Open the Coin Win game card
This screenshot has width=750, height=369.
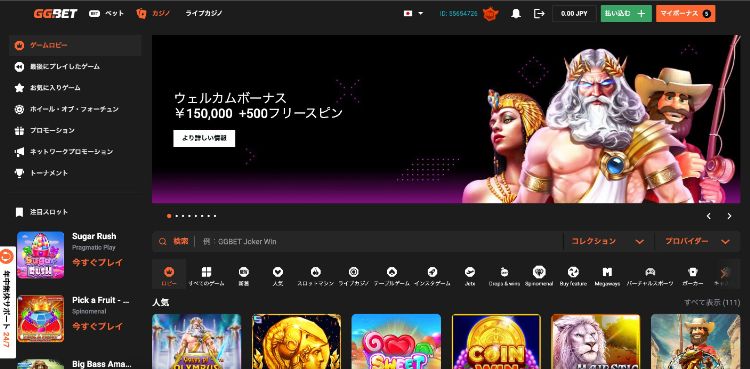[x=496, y=341]
